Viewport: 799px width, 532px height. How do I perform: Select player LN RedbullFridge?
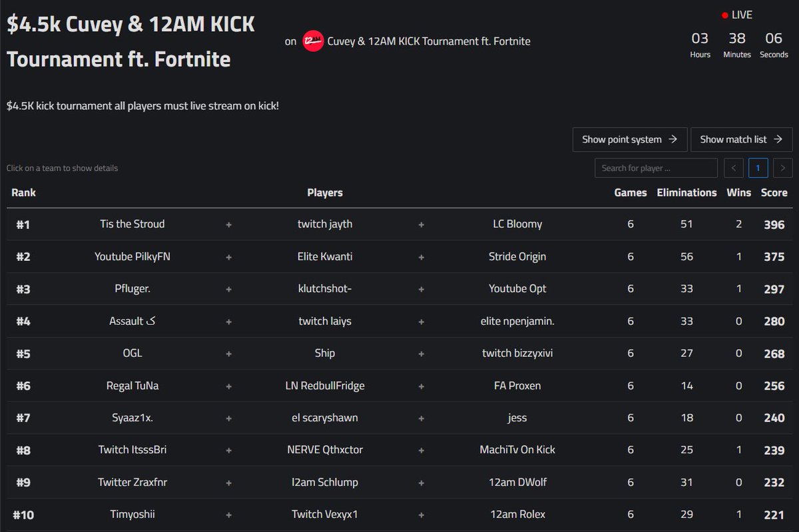(325, 386)
